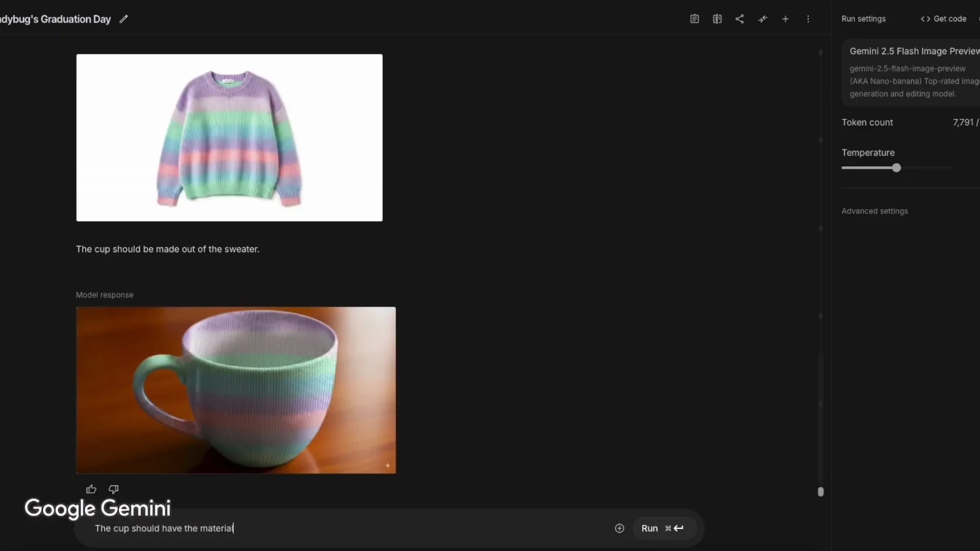Share the prompt via the share icon
This screenshot has height=551, width=980.
coord(740,19)
